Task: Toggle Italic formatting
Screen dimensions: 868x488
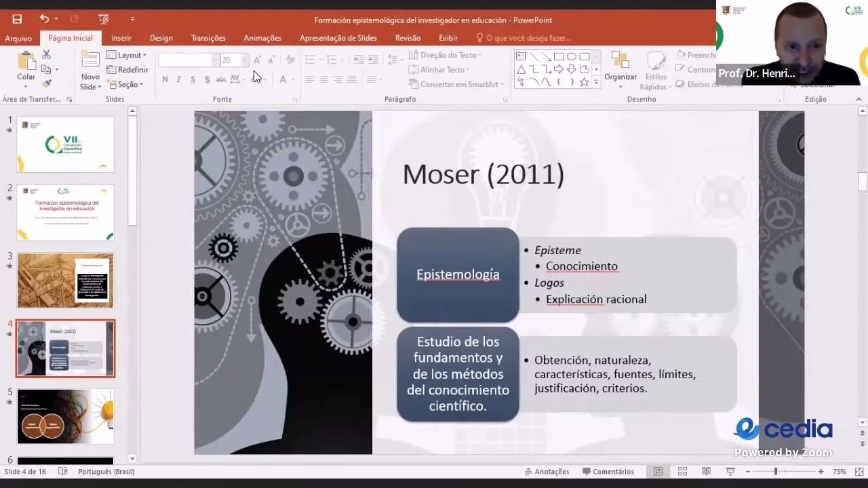Action: [x=179, y=79]
